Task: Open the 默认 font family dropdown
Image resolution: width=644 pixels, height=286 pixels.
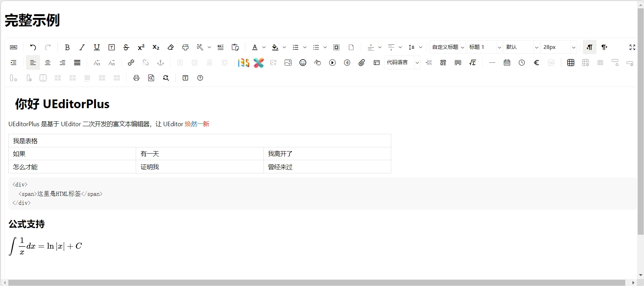Action: 522,47
